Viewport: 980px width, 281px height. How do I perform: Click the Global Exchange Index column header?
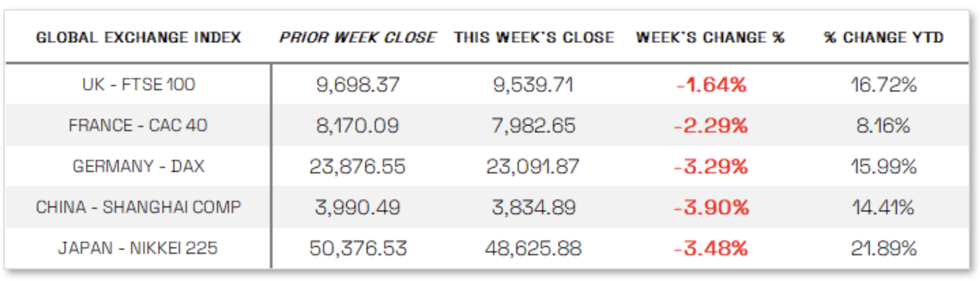coord(138,37)
